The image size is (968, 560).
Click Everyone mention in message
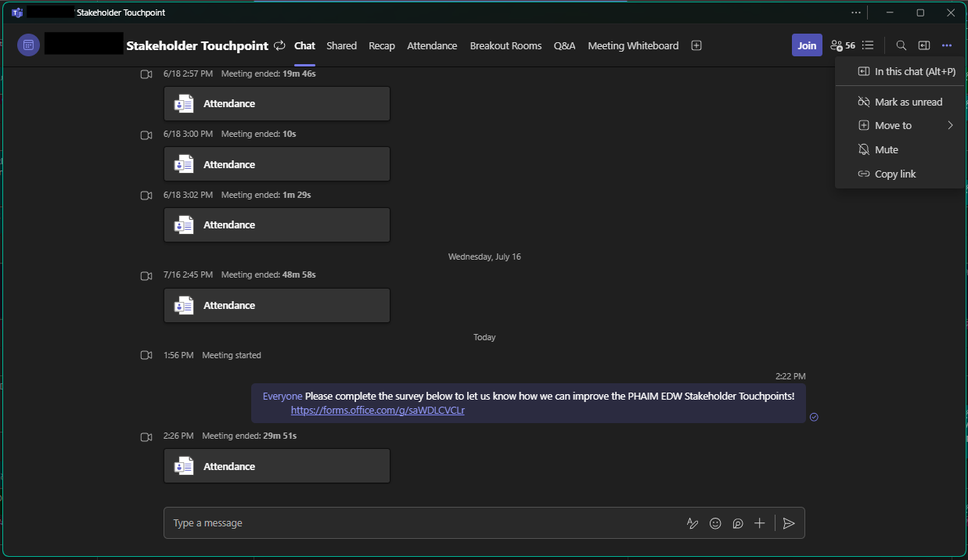coord(282,397)
